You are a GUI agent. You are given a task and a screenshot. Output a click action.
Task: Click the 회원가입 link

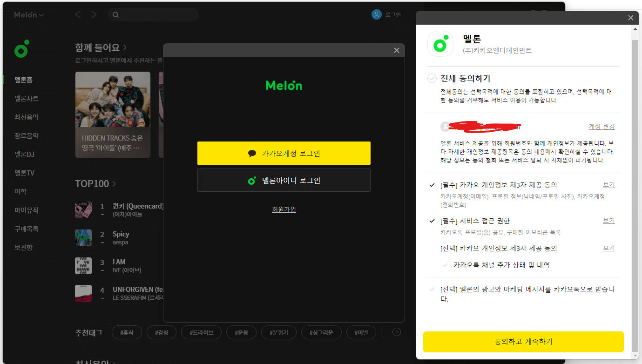[284, 209]
